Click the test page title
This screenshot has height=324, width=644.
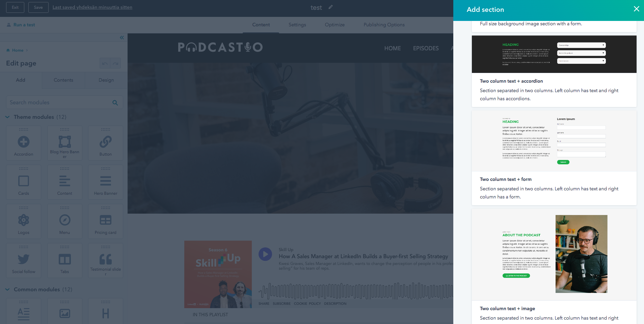[316, 8]
